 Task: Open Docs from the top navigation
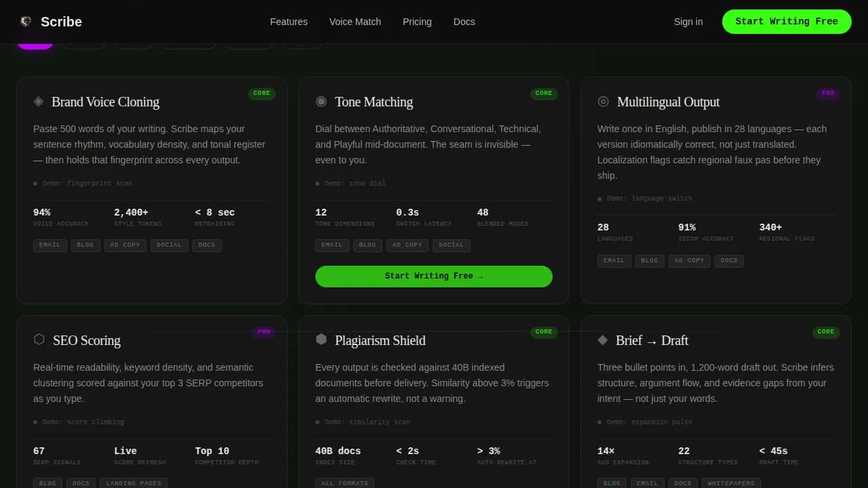pos(465,22)
